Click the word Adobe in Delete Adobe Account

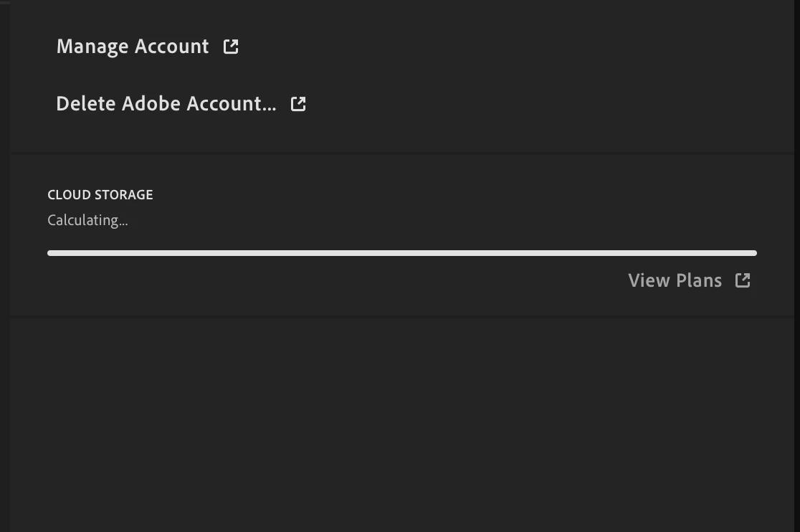coord(151,104)
